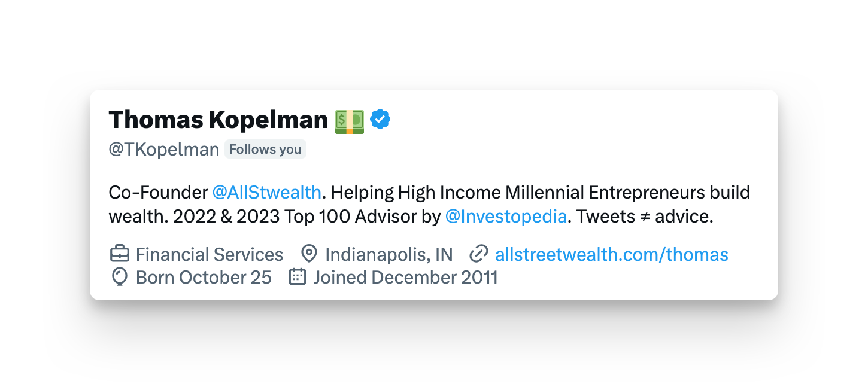Click the calendar icon beside Joined
The height and width of the screenshot is (390, 868).
click(x=298, y=277)
